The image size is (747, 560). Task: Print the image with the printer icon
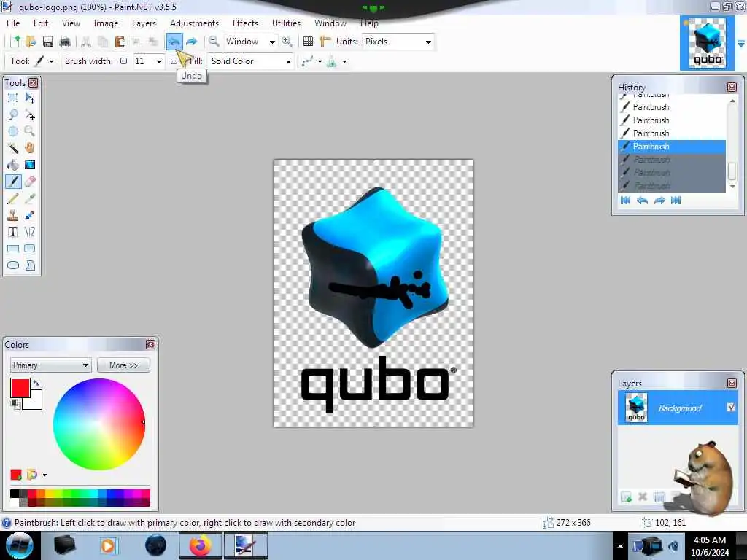pyautogui.click(x=65, y=42)
